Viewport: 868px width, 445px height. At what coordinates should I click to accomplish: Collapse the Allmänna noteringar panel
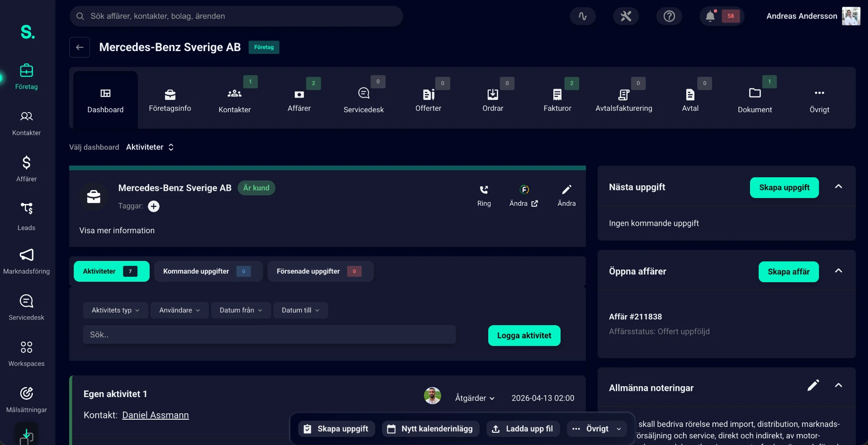pyautogui.click(x=838, y=386)
